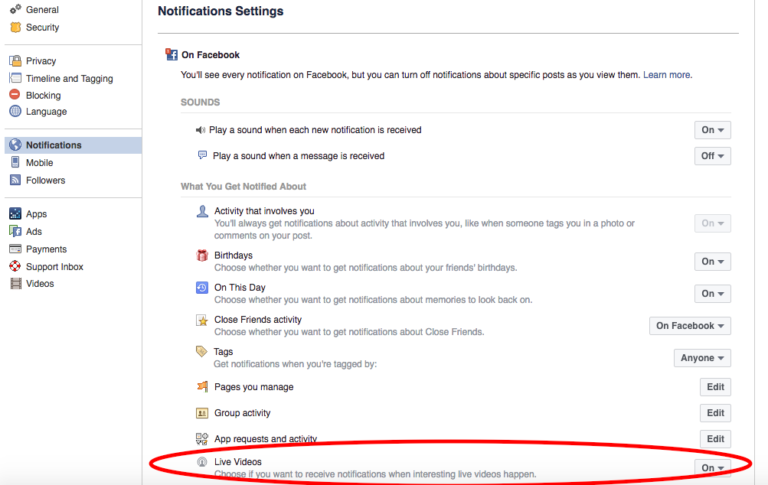Open the disabled Activity that involves you dropdown
The height and width of the screenshot is (485, 768).
[713, 223]
